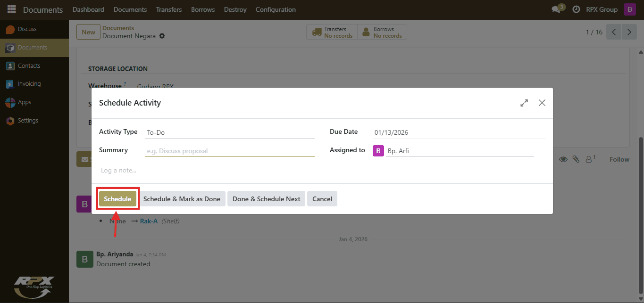Open the activities clock icon
Screen dimensions: 644x303
tap(576, 9)
